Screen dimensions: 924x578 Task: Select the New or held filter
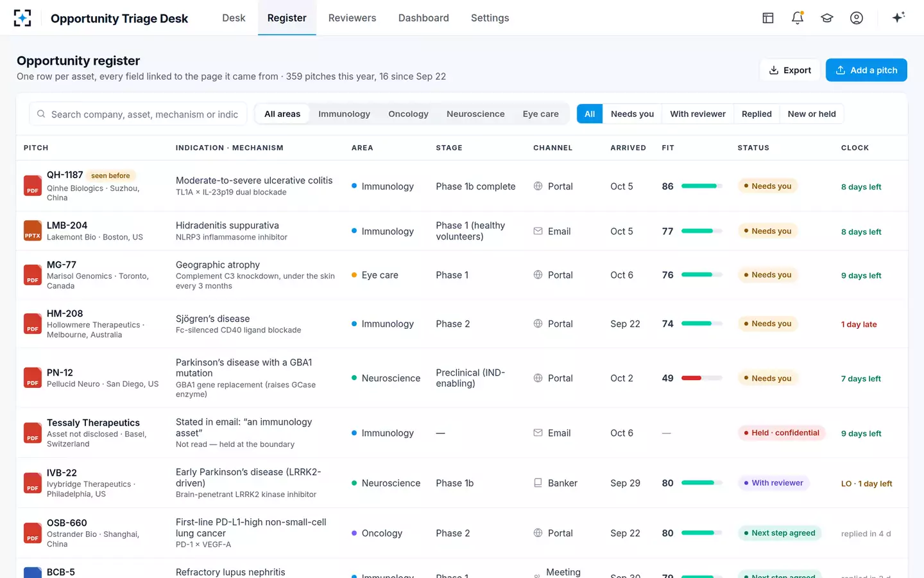point(812,114)
